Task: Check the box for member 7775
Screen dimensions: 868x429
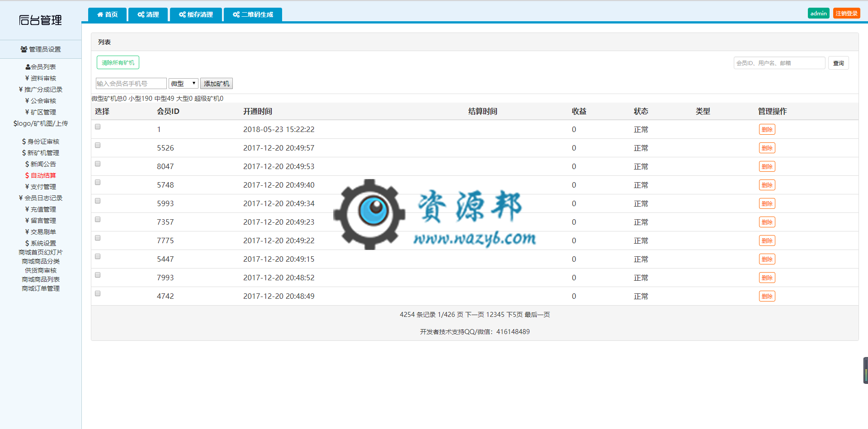Action: click(x=98, y=238)
